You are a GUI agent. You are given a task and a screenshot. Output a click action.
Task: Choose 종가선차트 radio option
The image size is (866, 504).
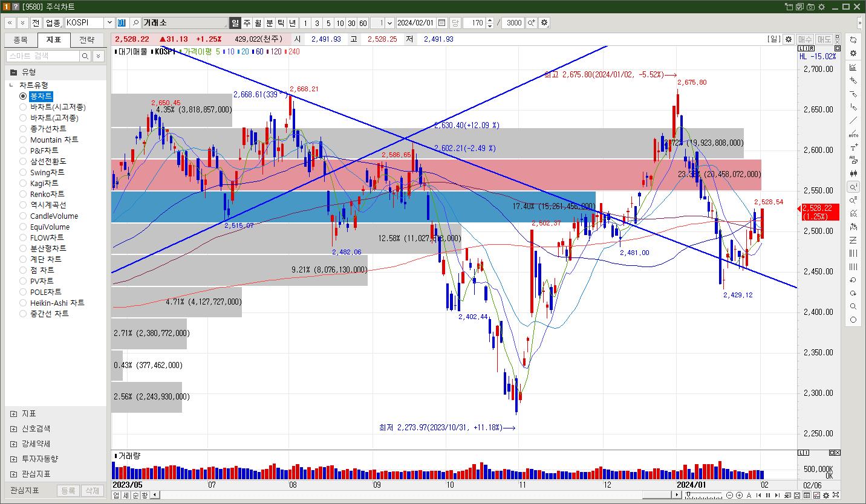23,129
